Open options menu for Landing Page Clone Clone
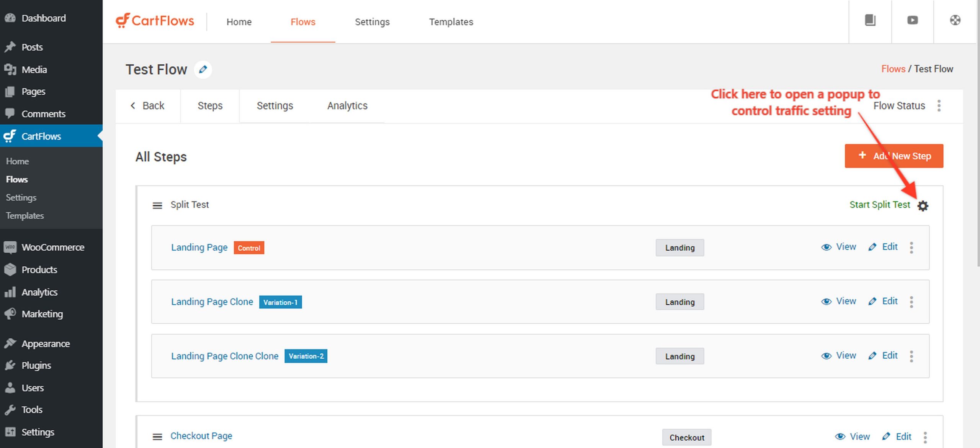The image size is (980, 448). coord(911,356)
